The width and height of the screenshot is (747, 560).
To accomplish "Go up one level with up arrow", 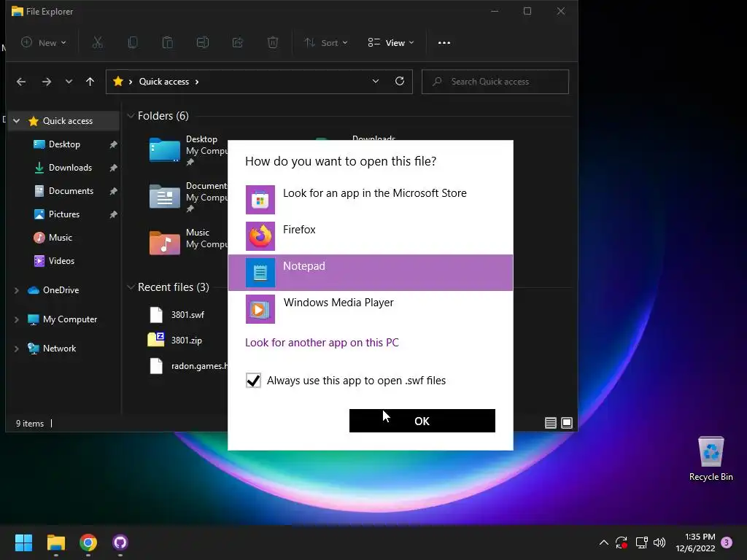I will coord(90,82).
